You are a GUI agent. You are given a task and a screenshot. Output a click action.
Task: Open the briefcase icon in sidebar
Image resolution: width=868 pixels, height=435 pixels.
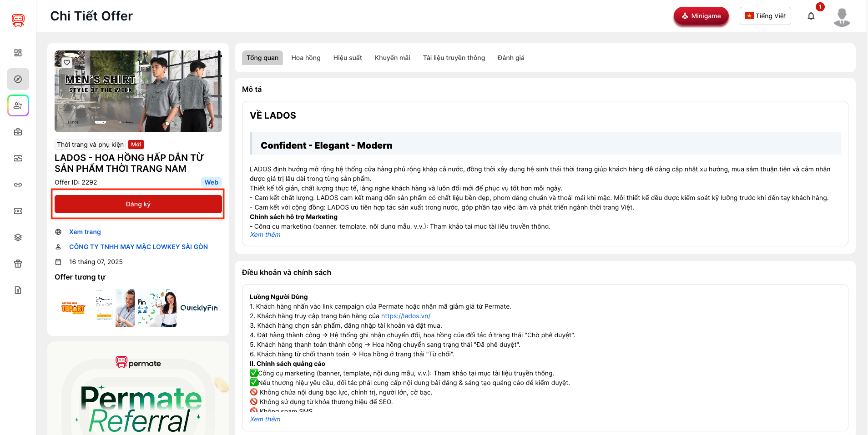(18, 132)
